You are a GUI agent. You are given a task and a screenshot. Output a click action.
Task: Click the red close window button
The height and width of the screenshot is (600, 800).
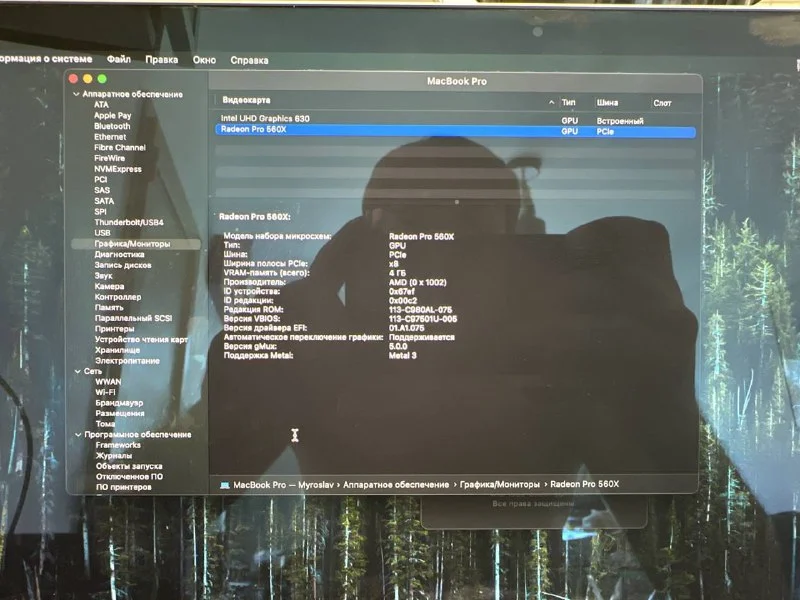click(73, 78)
